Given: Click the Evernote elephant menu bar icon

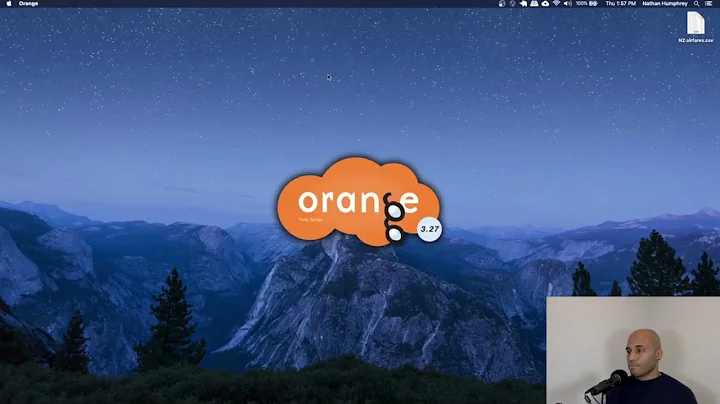Looking at the screenshot, I should pos(523,3).
